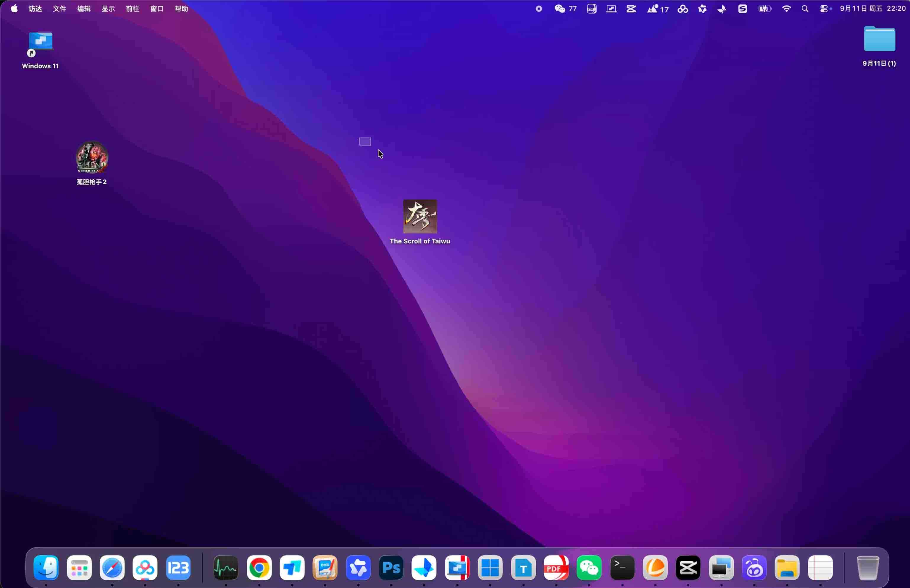This screenshot has height=588, width=910.
Task: Open Activity Monitor in the Dock
Action: coord(226,568)
